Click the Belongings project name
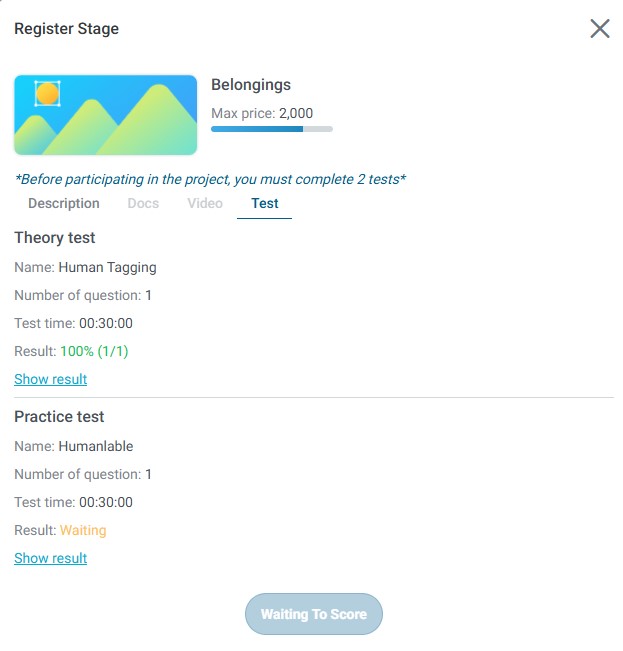This screenshot has width=623, height=651. pyautogui.click(x=251, y=85)
